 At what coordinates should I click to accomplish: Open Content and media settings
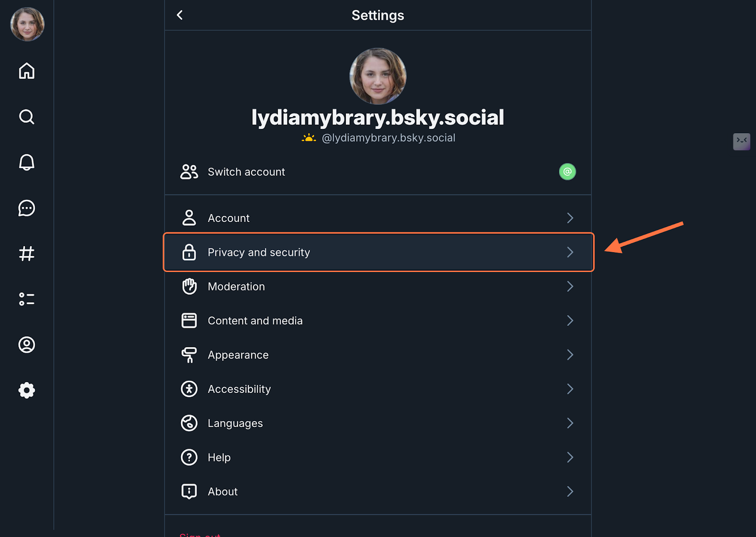click(x=378, y=321)
